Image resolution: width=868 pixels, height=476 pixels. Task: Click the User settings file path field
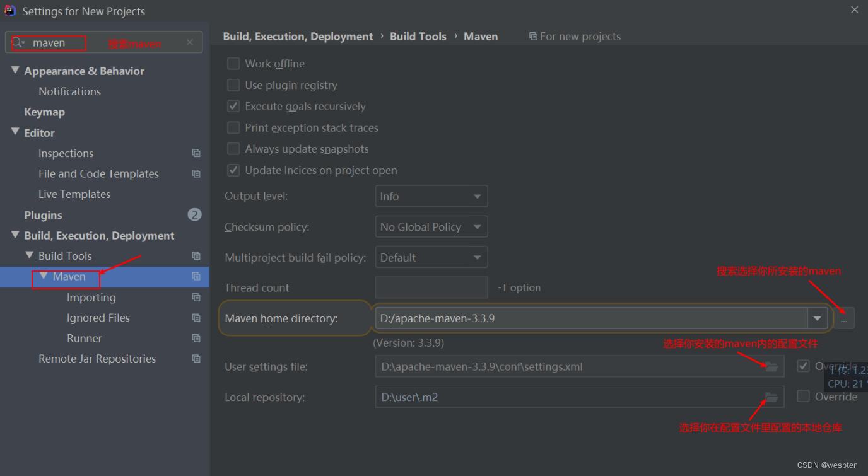tap(580, 366)
